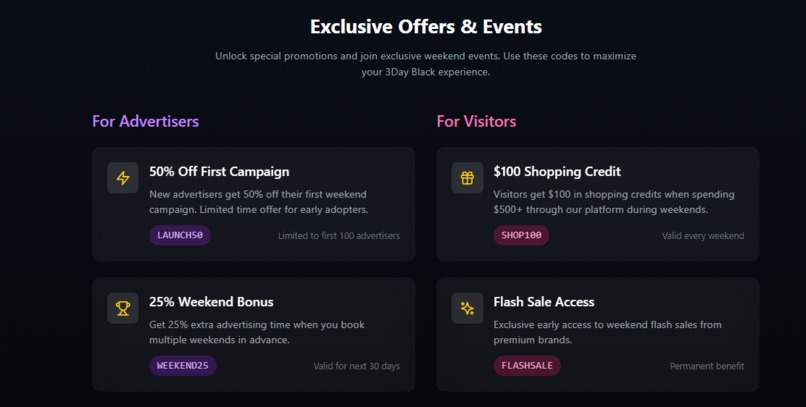Click the sparkles icon for Flash Sale
This screenshot has width=806, height=407.
pos(467,308)
